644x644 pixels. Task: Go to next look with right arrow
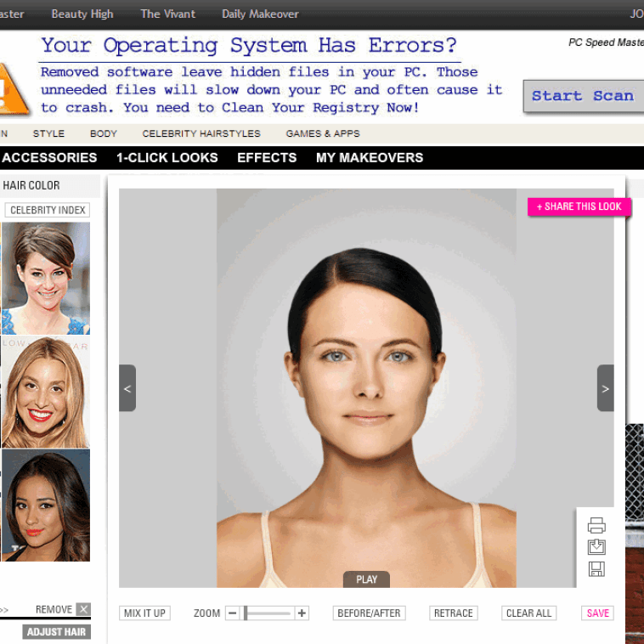[606, 387]
